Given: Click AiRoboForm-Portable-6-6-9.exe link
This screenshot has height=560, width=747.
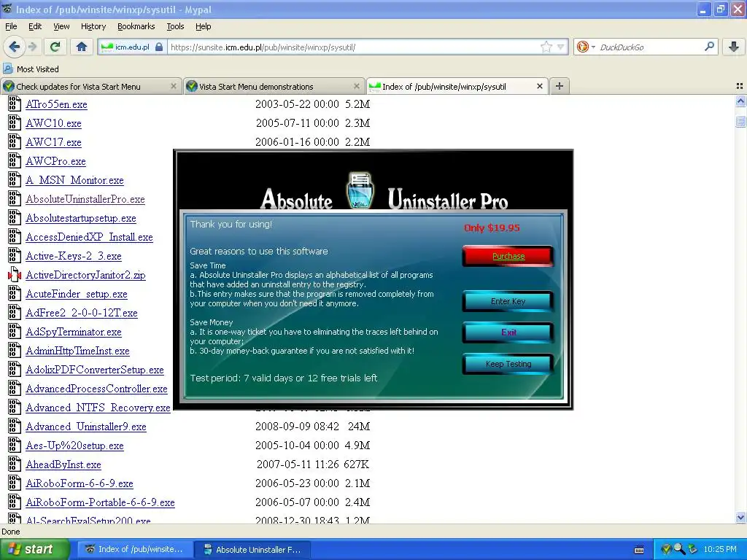Looking at the screenshot, I should pyautogui.click(x=100, y=502).
